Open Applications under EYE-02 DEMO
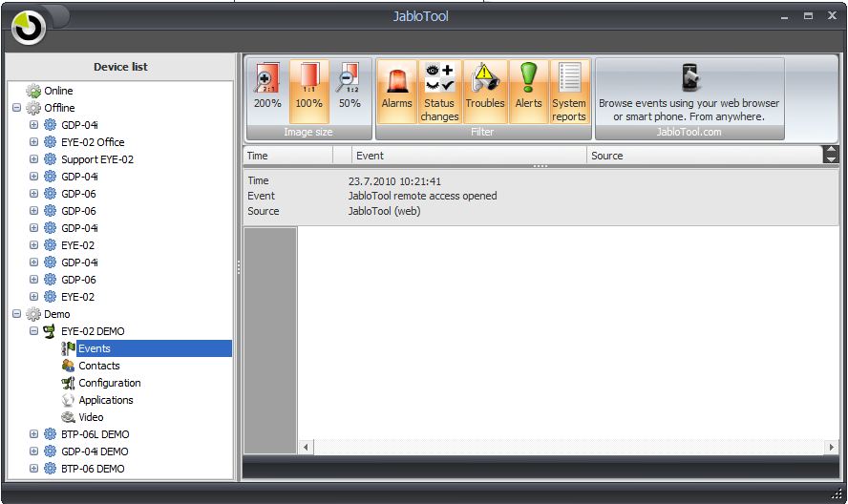848x504 pixels. pyautogui.click(x=105, y=400)
